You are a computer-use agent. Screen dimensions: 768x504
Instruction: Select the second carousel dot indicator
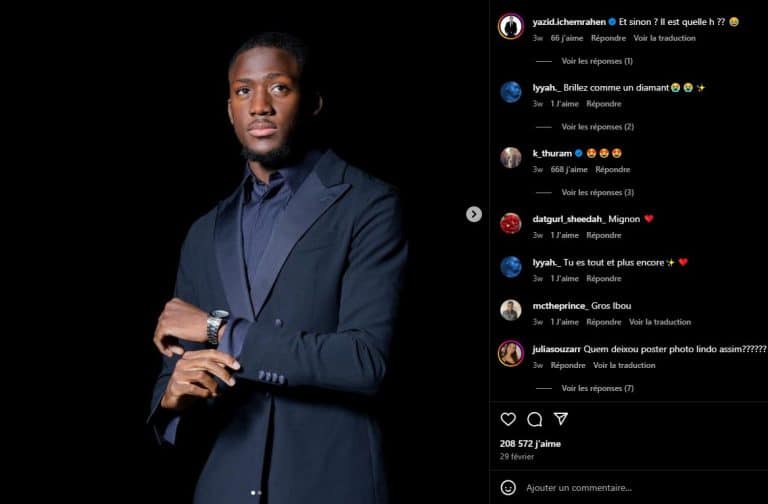coord(259,493)
